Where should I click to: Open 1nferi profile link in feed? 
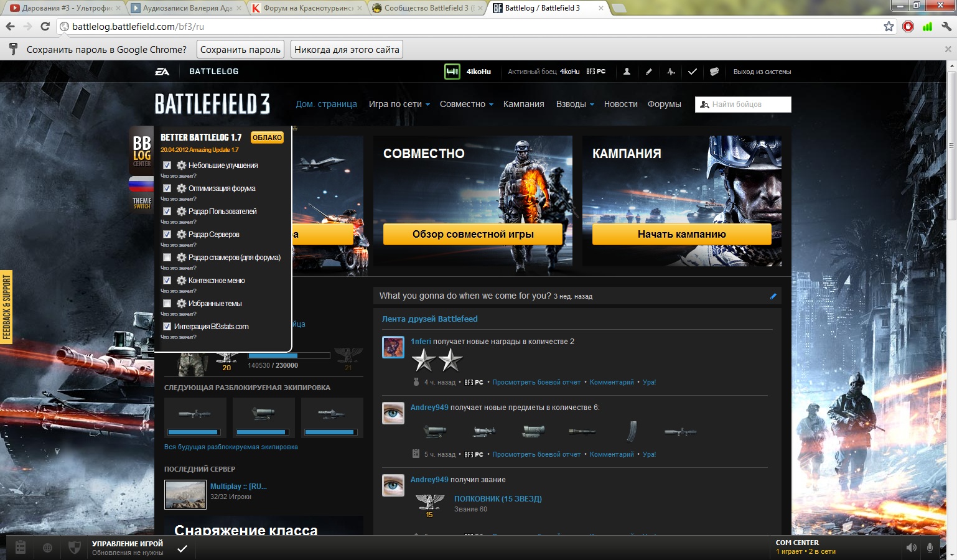pyautogui.click(x=421, y=342)
